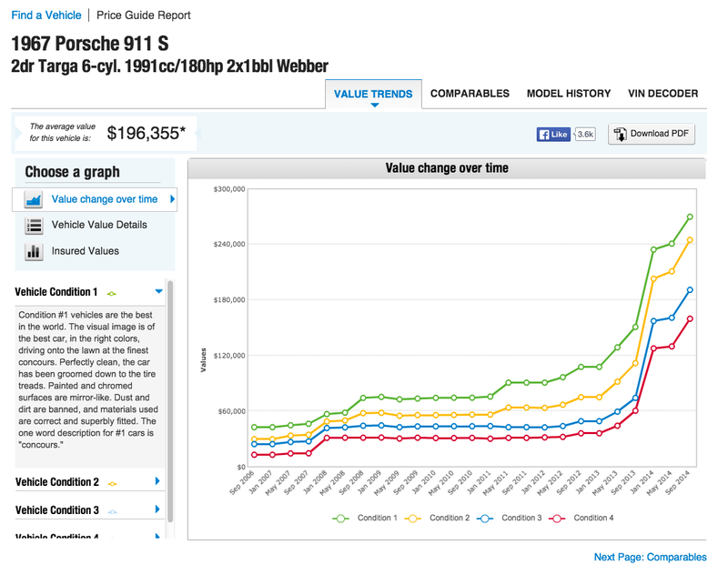Click the Download PDF button

(x=652, y=134)
